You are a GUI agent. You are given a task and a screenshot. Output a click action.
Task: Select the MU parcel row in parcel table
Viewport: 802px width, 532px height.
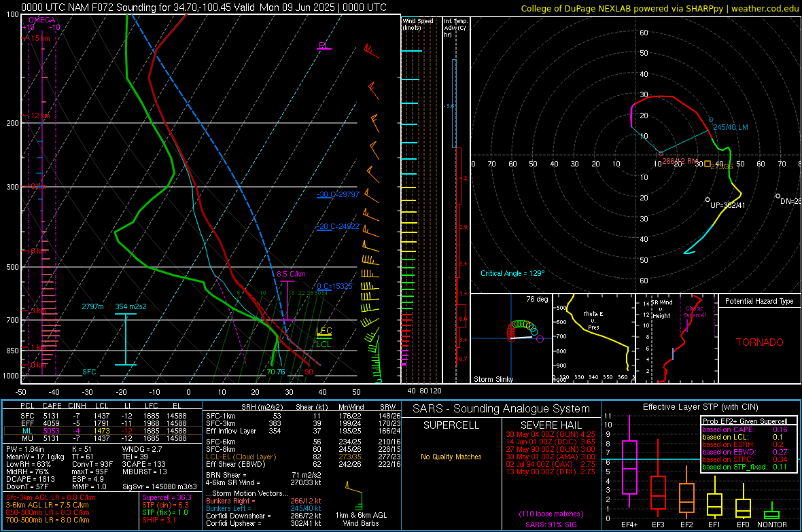(103, 438)
